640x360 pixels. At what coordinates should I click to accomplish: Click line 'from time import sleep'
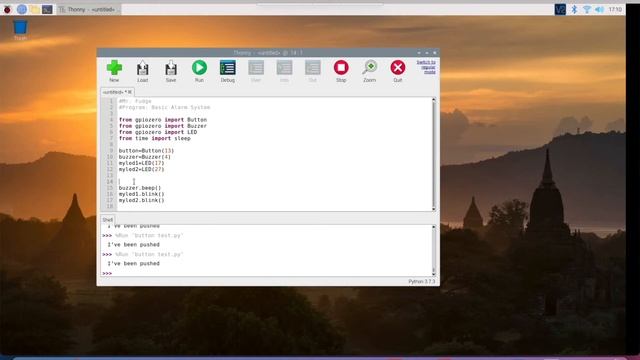(155, 138)
